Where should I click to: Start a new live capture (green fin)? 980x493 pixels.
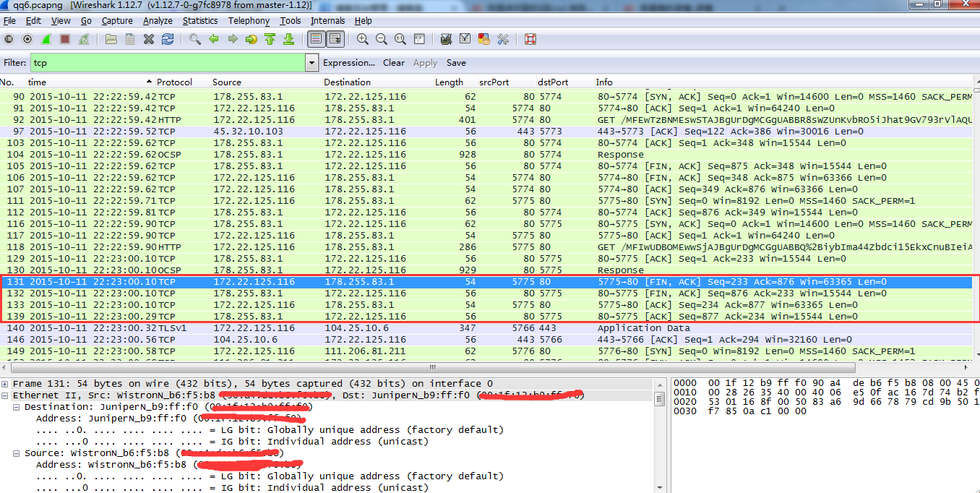coord(46,39)
